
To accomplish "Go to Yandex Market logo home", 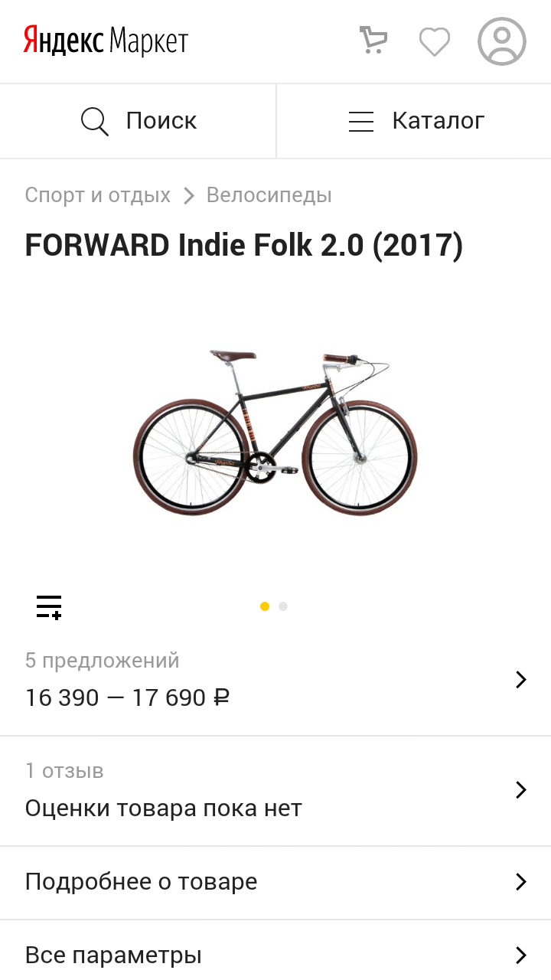I will 106,41.
